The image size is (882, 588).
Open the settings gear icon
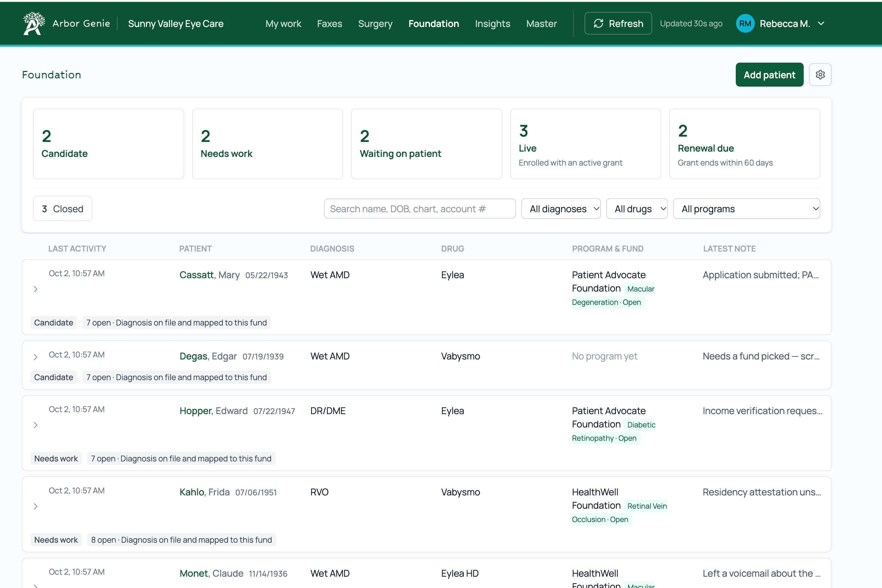click(820, 75)
